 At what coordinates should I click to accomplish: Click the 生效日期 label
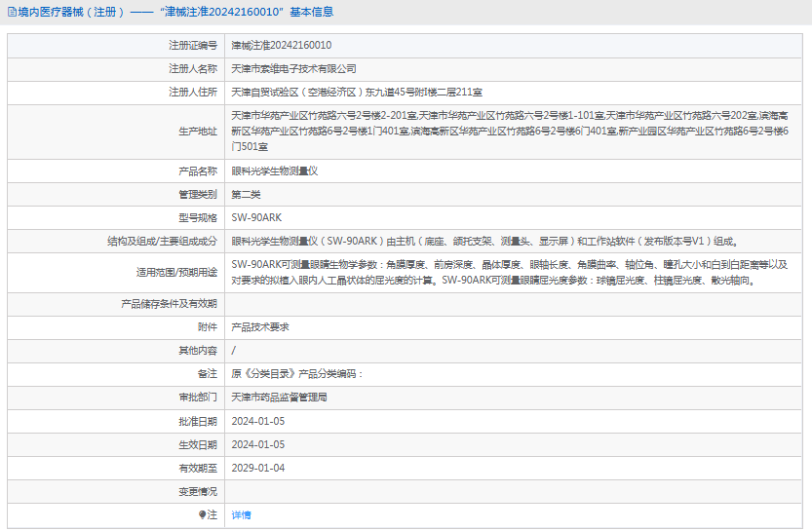coord(198,444)
